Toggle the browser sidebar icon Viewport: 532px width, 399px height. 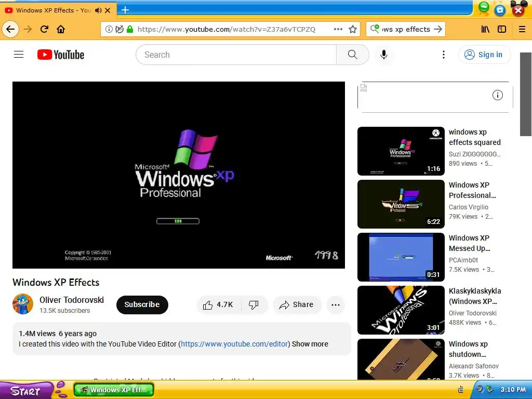coord(502,29)
